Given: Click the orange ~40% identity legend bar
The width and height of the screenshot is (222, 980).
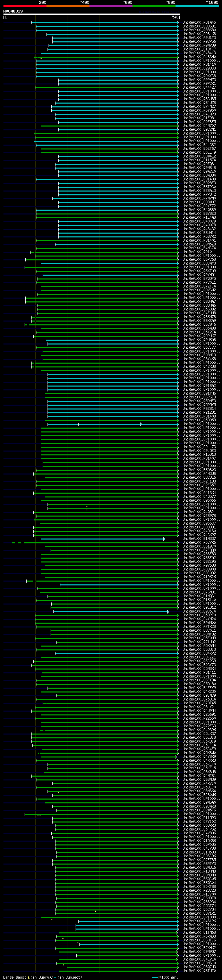Looking at the screenshot, I should coord(68,6).
